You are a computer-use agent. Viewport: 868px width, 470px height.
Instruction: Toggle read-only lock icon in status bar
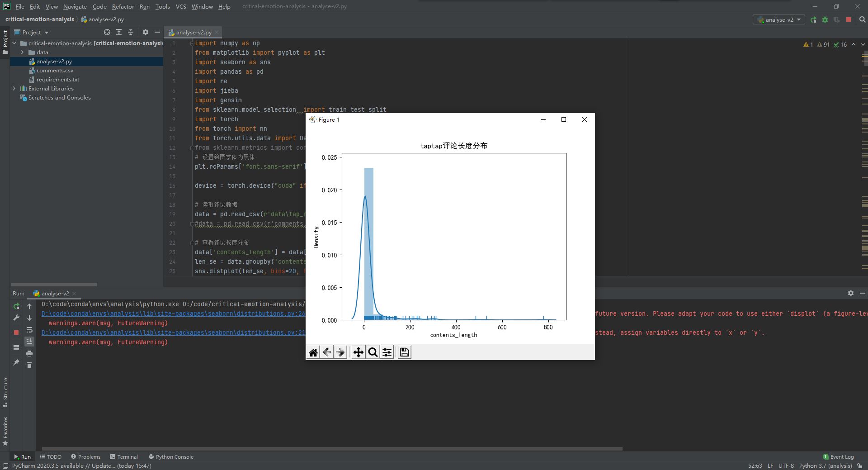[x=859, y=465]
